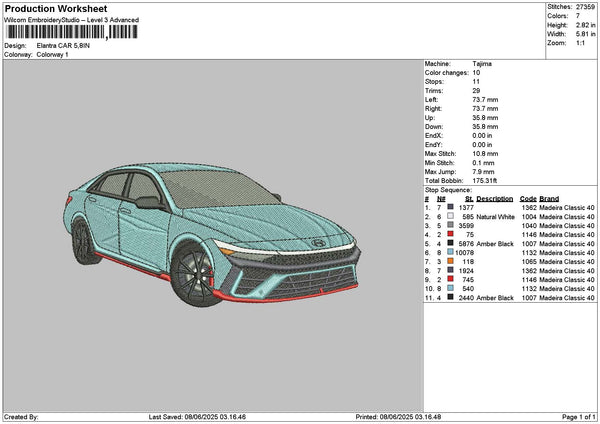Click the Description column header
The image size is (600, 424).
click(x=494, y=198)
